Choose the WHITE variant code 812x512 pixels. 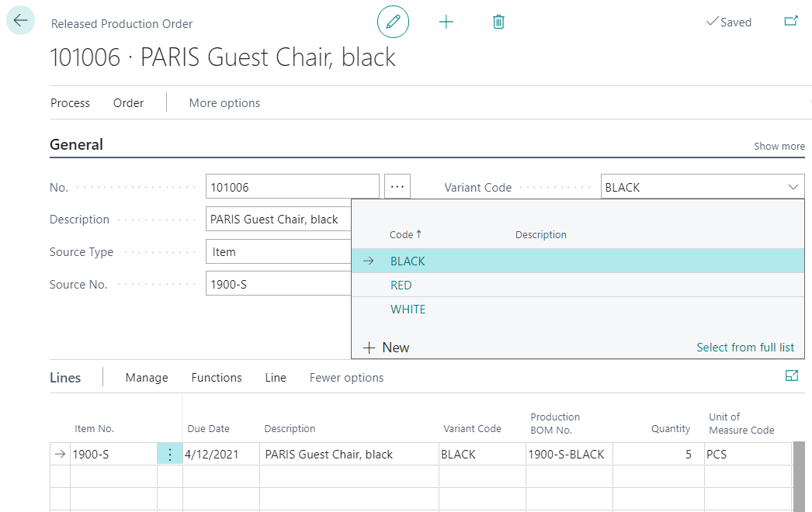408,310
